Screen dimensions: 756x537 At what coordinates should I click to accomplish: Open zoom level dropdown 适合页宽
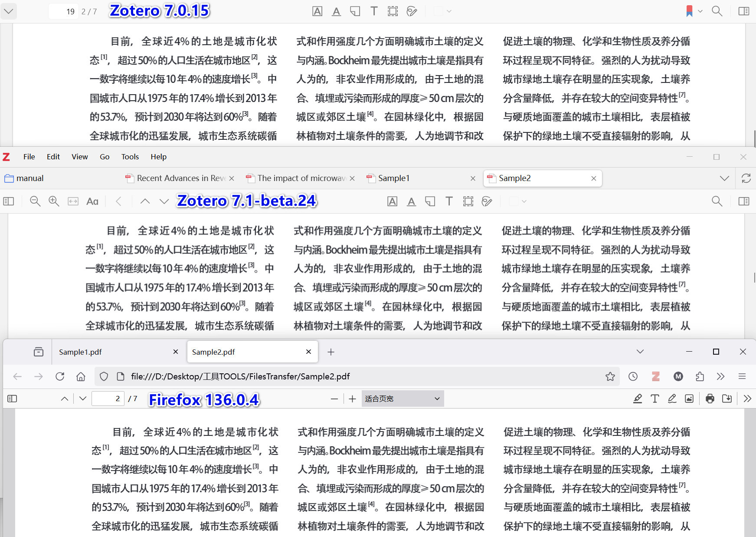coord(403,399)
